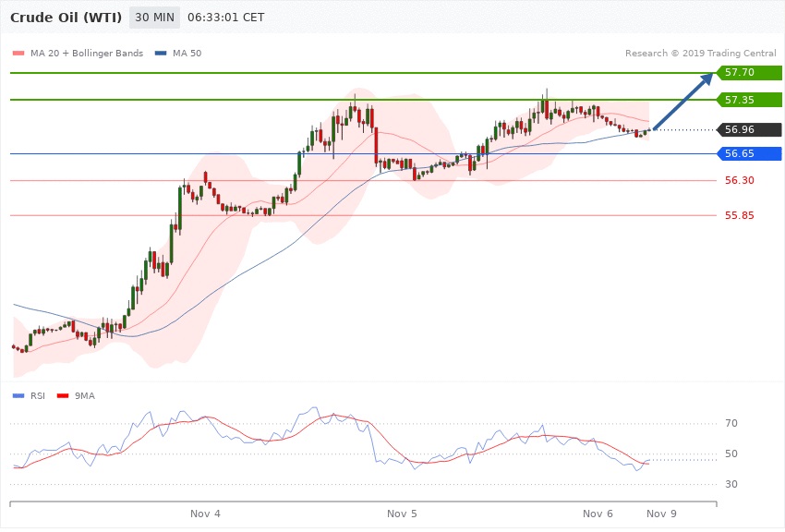Click the Nov 4 date marker

tap(205, 514)
